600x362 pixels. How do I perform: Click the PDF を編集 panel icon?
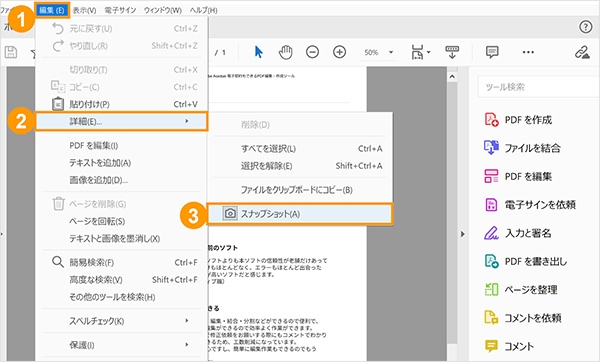491,176
